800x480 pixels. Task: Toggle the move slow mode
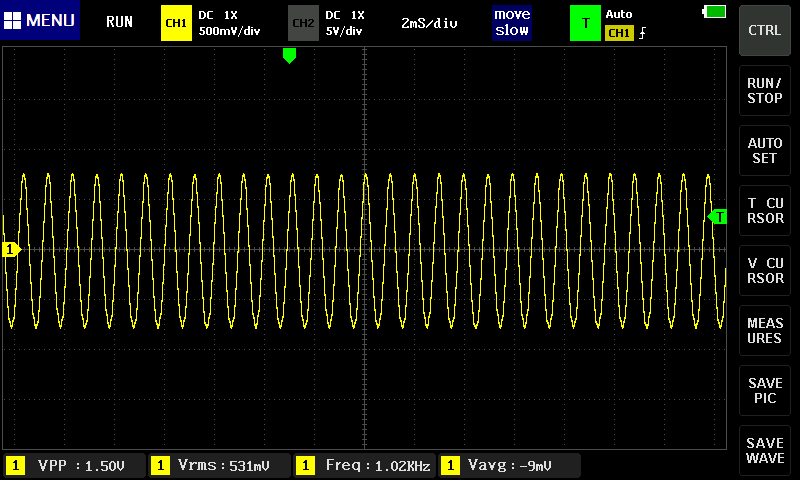pyautogui.click(x=512, y=22)
